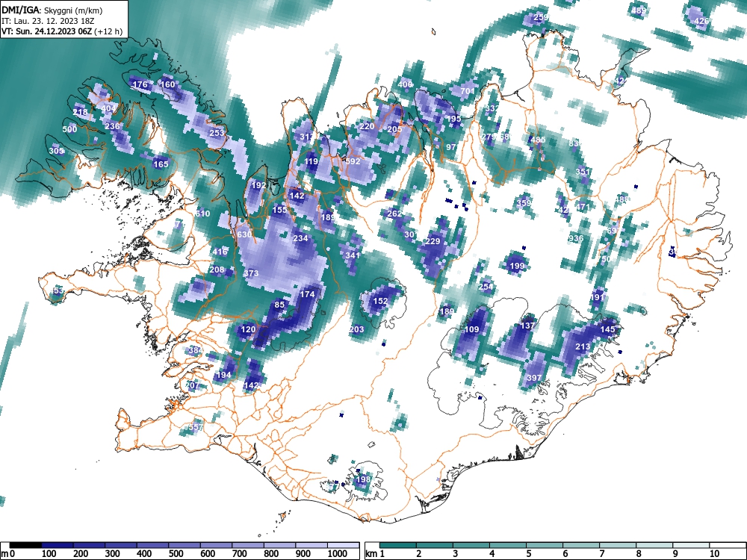This screenshot has height=560, width=747.
Task: Click the visibility value '199'
Action: point(517,266)
